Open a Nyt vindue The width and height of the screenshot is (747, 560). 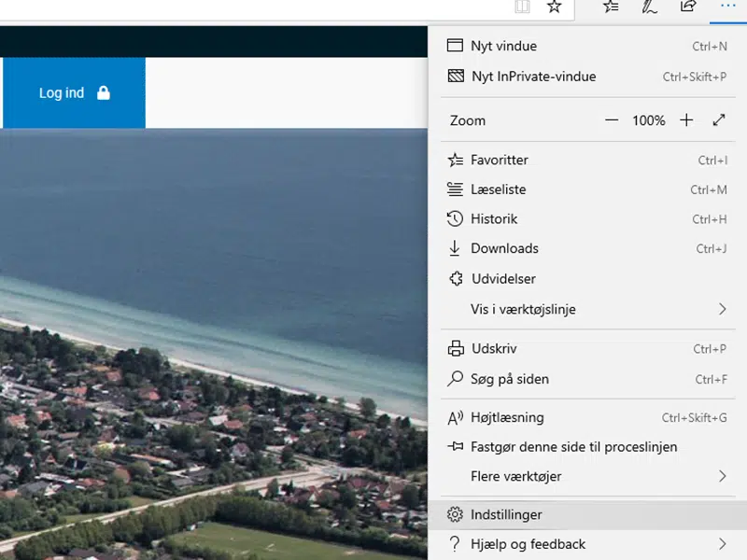[503, 46]
